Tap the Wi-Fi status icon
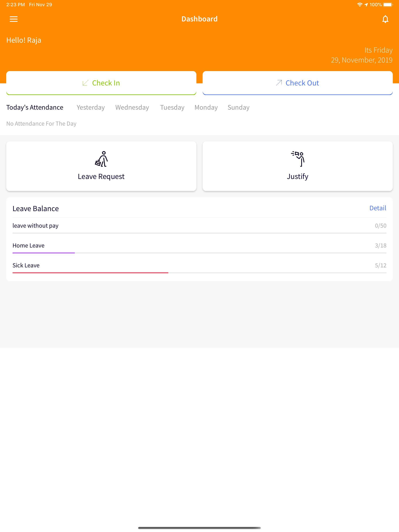This screenshot has width=399, height=532. [359, 4]
